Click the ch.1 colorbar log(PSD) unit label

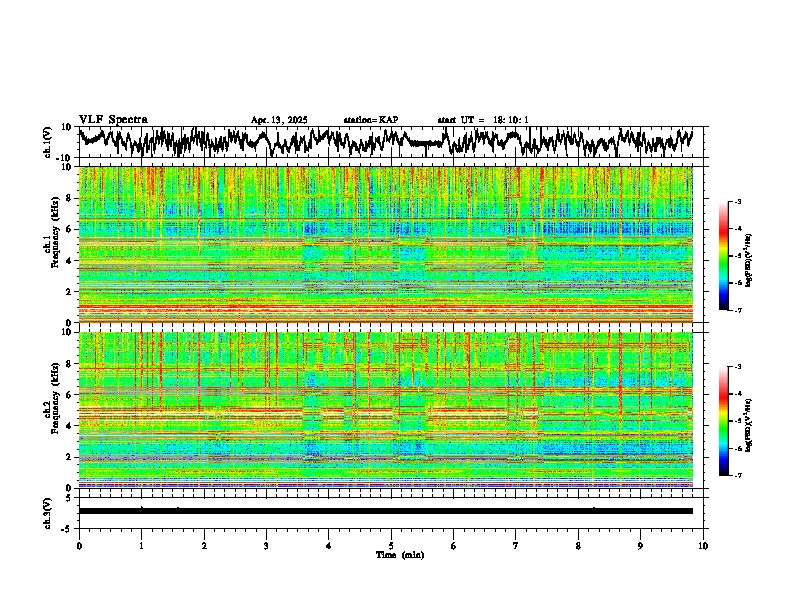click(749, 261)
